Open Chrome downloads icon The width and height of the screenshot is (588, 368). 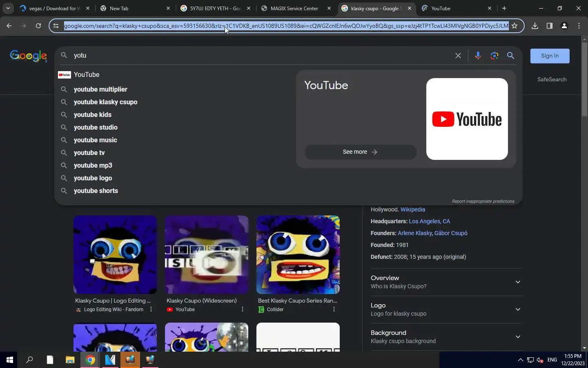(x=535, y=26)
